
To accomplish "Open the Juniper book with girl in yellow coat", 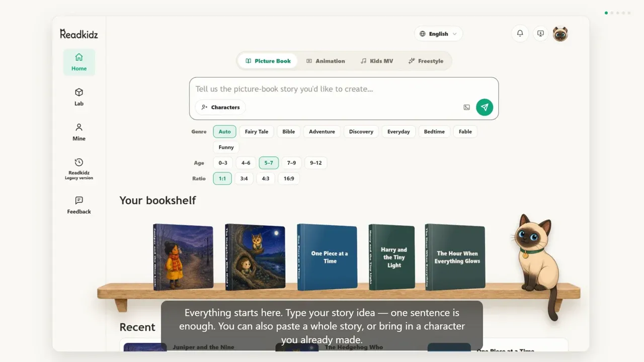I will pos(183,257).
